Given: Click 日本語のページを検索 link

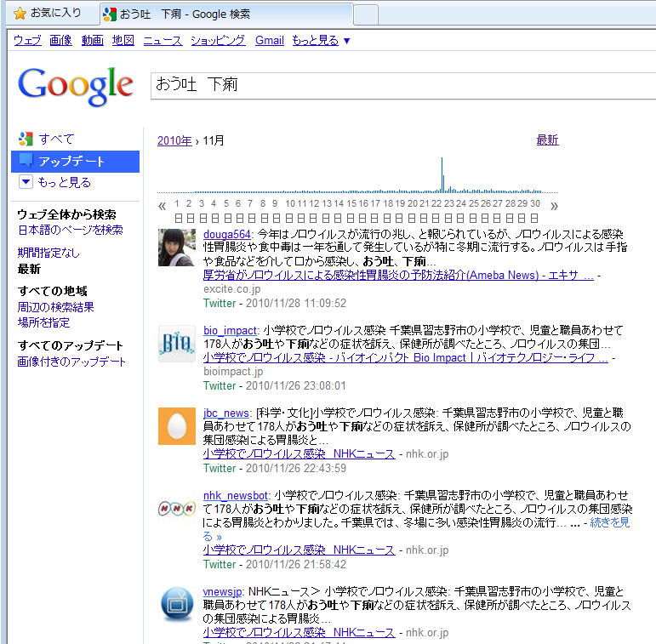Looking at the screenshot, I should pos(71,230).
